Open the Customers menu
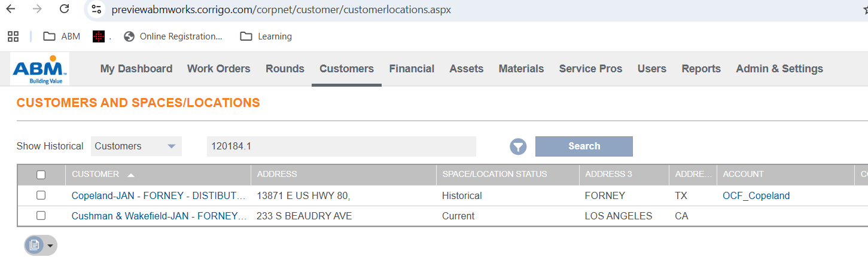The image size is (868, 257). pyautogui.click(x=346, y=69)
